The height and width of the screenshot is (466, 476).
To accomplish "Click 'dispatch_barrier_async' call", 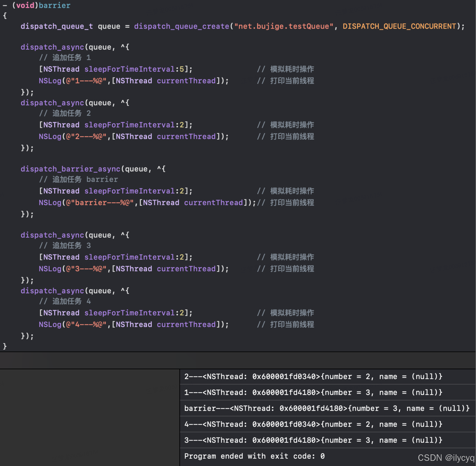I will point(70,169).
